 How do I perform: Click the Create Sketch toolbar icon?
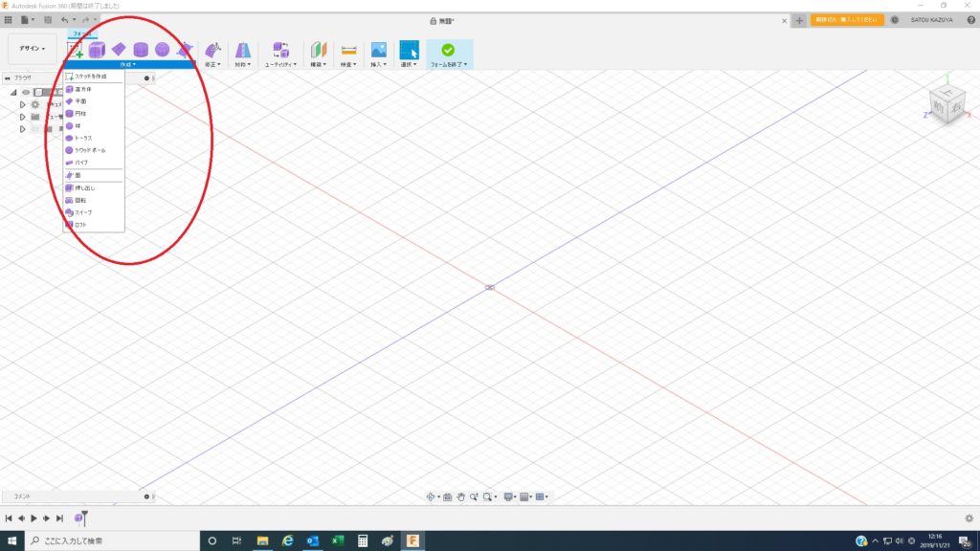point(75,50)
